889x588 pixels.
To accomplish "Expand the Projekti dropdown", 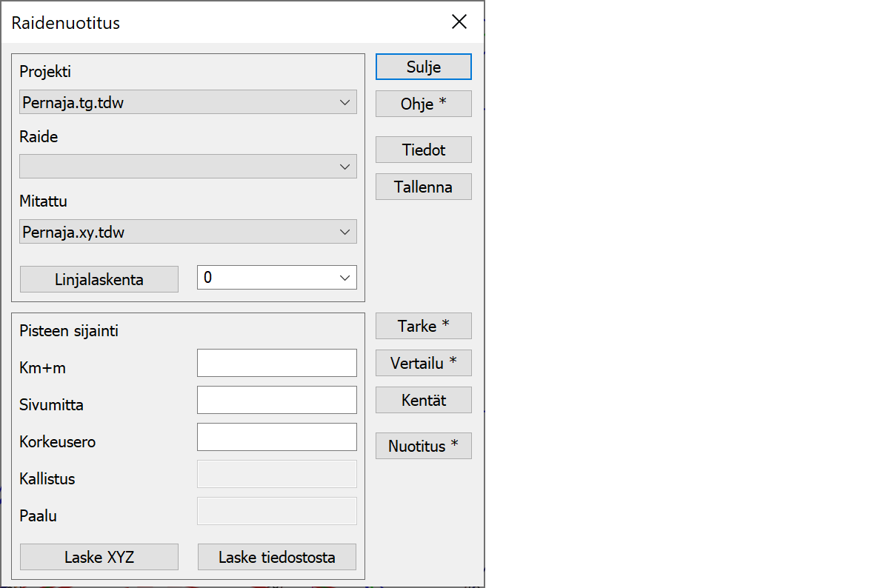I will [187, 102].
